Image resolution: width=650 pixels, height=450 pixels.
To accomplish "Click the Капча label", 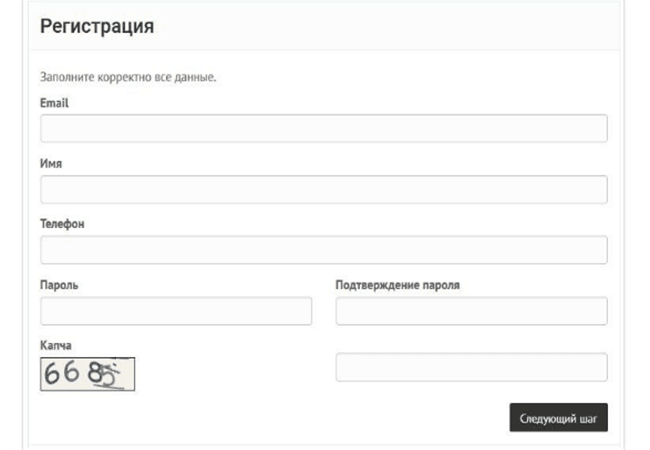I will point(56,345).
